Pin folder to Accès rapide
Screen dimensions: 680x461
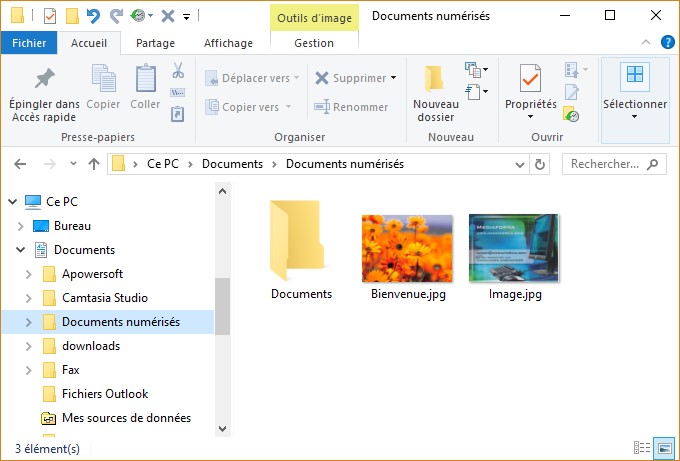44,93
